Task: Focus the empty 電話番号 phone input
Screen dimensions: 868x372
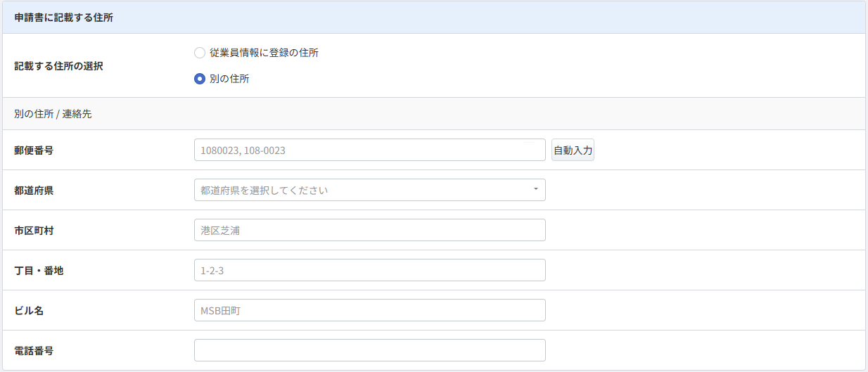Action: (x=370, y=350)
